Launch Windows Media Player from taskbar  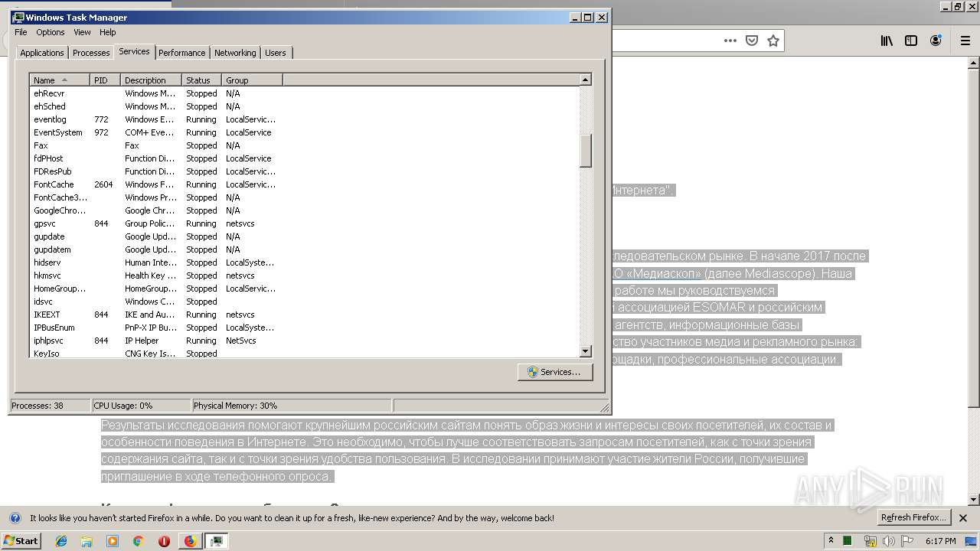pos(113,541)
